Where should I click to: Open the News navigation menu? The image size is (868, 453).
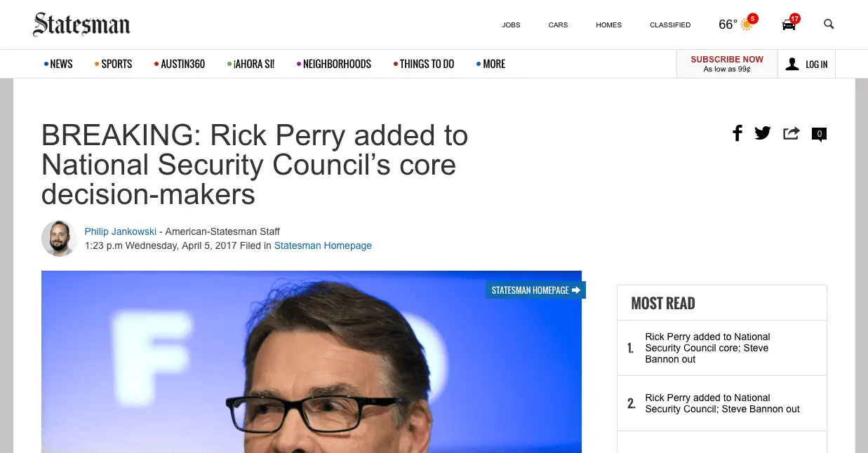(x=58, y=64)
